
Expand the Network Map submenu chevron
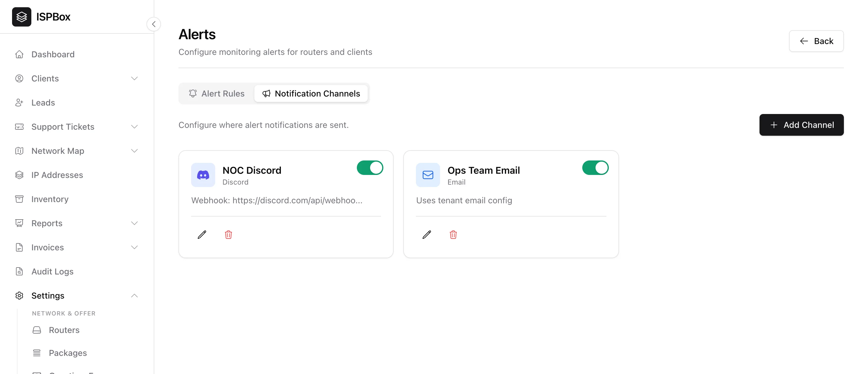[x=134, y=151]
